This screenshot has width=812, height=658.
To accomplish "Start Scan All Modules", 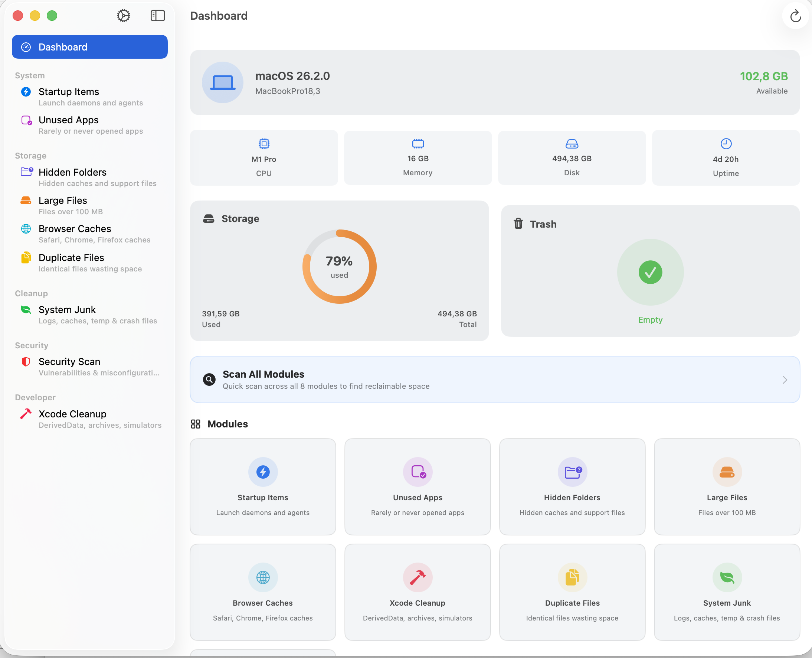I will (x=495, y=380).
